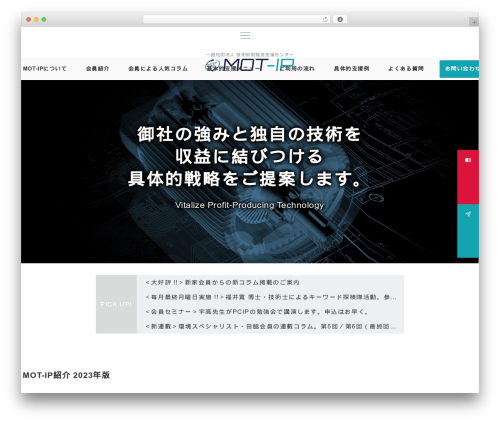500x423 pixels.
Task: Open the 会員紹介 menu item
Action: coord(97,69)
